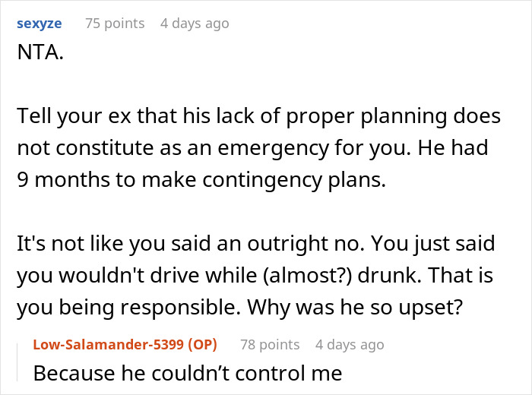
Task: Click the "75 points" score on sexyze's comment
Action: [115, 24]
